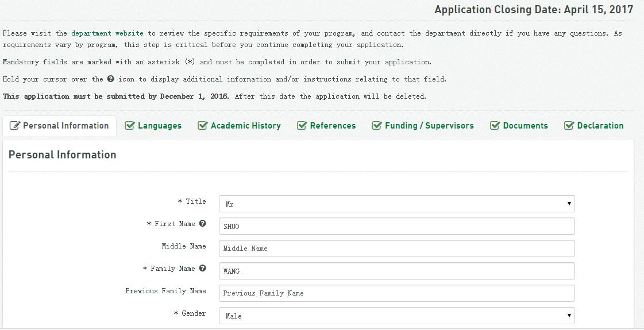Click the checkmark icon on Academic History tab
Image resolution: width=644 pixels, height=330 pixels.
[202, 126]
